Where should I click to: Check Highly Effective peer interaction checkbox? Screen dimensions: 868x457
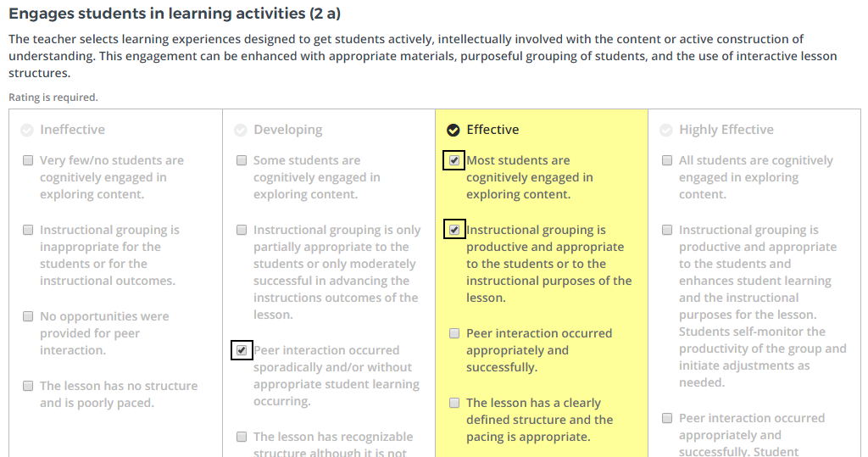(x=667, y=418)
